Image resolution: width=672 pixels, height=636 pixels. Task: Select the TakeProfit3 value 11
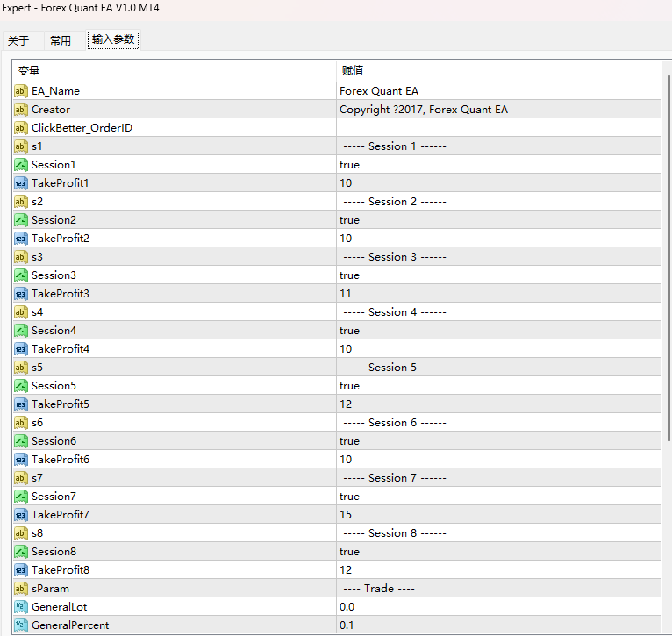(499, 294)
